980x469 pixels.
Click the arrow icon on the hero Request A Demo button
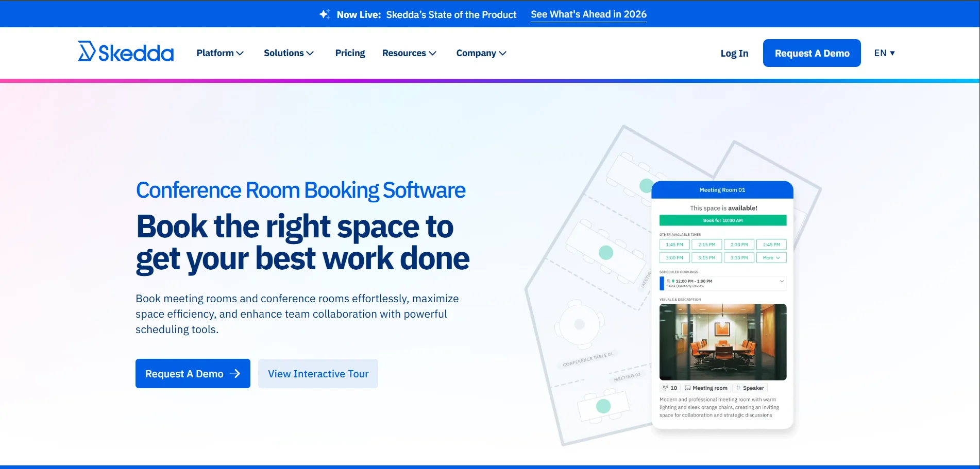[236, 373]
